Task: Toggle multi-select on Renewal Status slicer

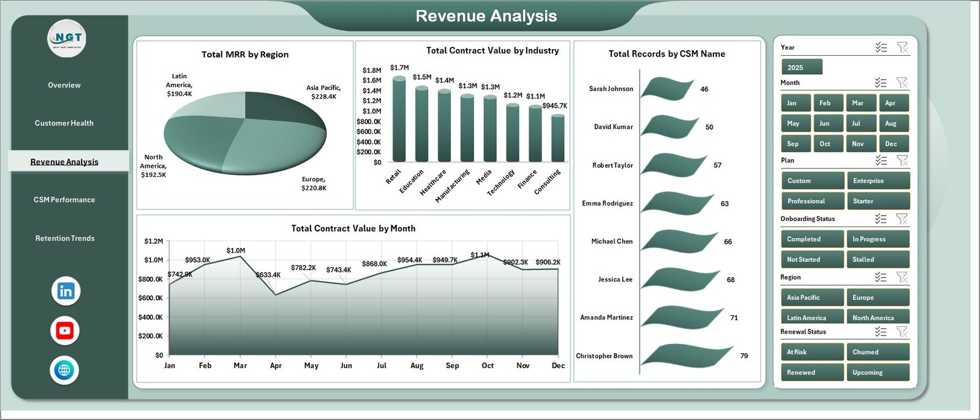Action: click(x=881, y=331)
